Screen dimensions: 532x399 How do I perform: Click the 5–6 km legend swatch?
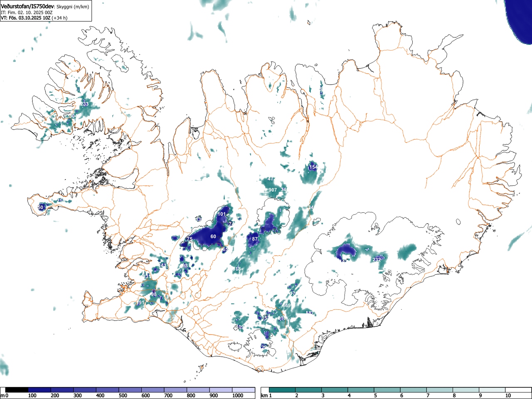coord(387,390)
